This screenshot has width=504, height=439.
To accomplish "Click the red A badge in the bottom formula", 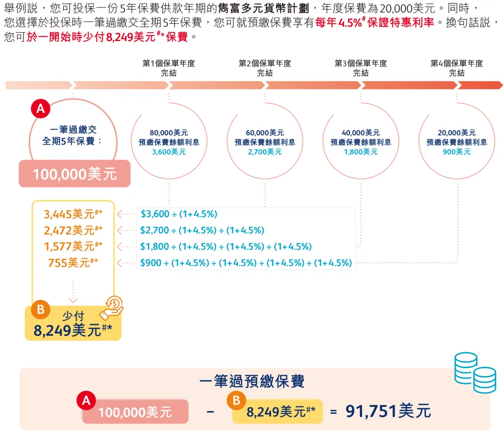I will [86, 400].
